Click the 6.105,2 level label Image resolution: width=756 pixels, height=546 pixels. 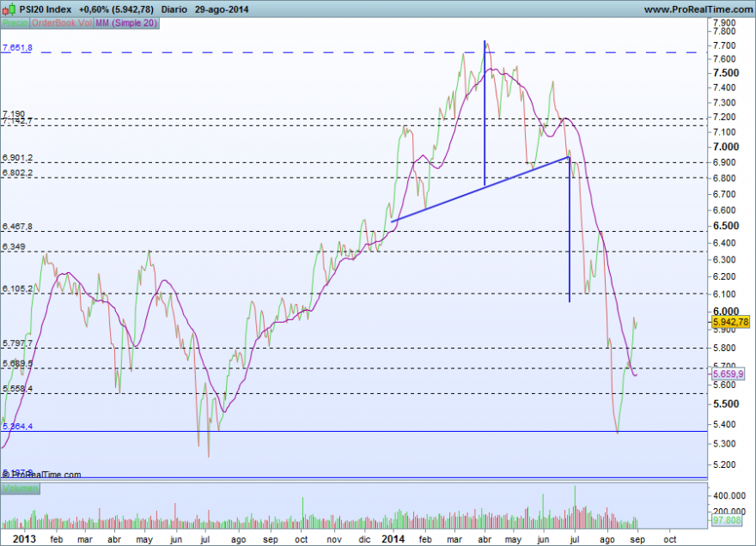pos(17,289)
